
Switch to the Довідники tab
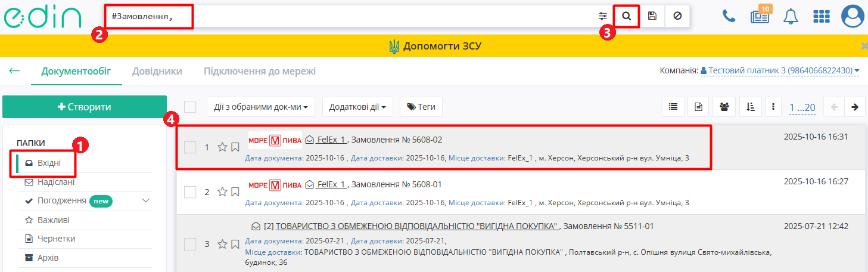pos(157,72)
